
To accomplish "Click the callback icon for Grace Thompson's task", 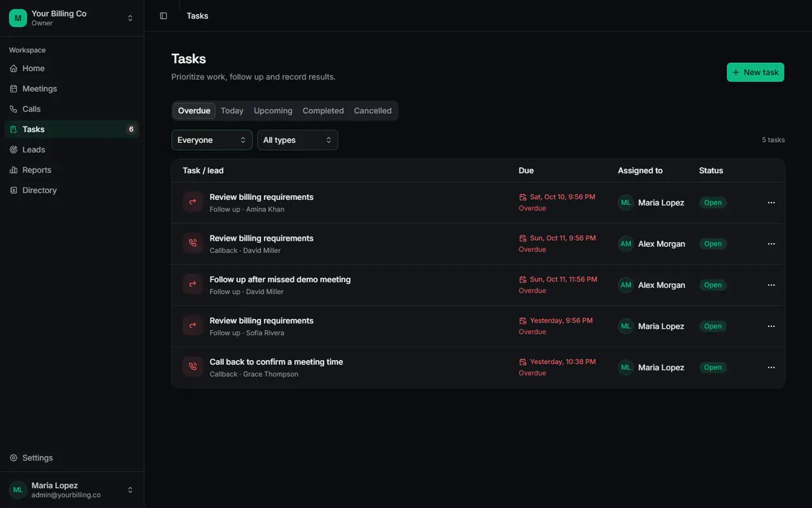I will point(193,368).
